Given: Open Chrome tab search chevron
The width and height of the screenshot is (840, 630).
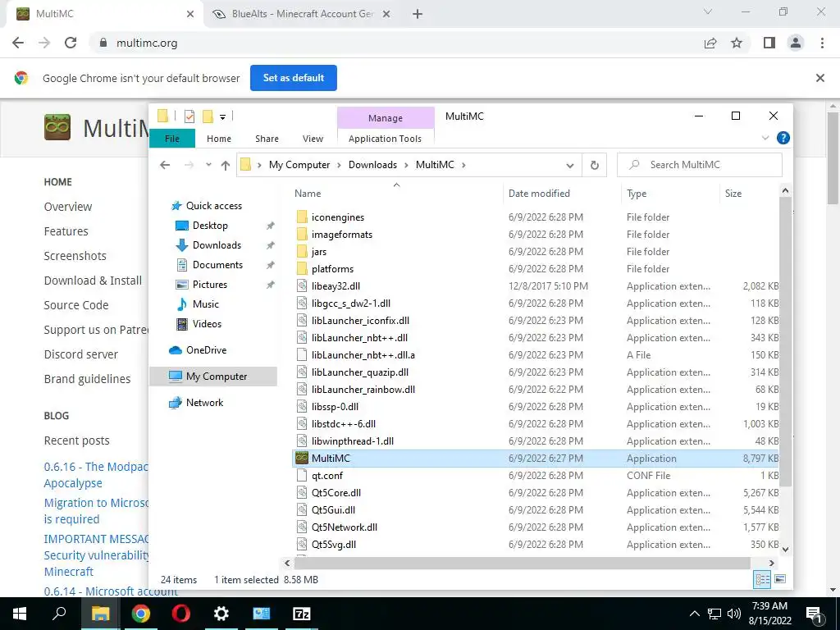Looking at the screenshot, I should coord(708,11).
